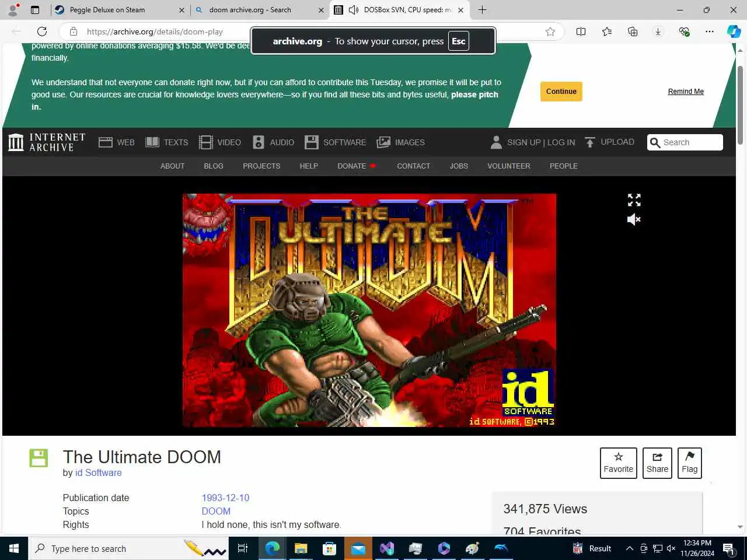Screen dimensions: 747x560
Task: Open browser settings and more menu
Action: point(709,32)
